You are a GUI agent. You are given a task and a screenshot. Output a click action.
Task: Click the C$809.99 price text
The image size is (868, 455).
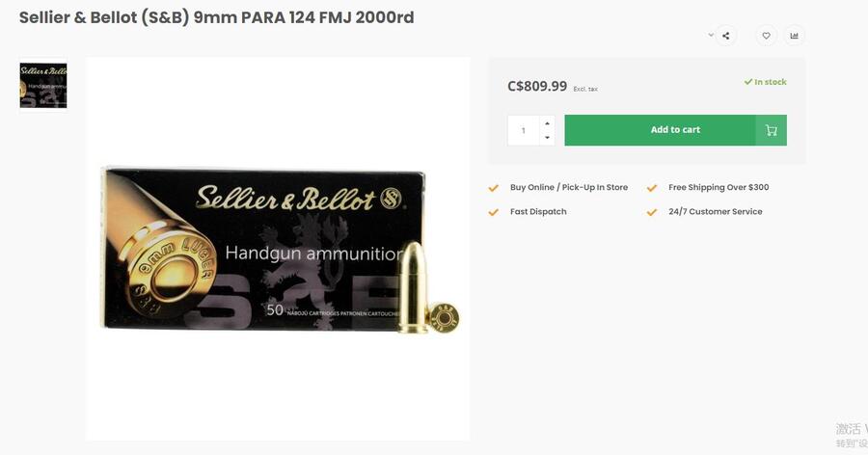(x=537, y=86)
